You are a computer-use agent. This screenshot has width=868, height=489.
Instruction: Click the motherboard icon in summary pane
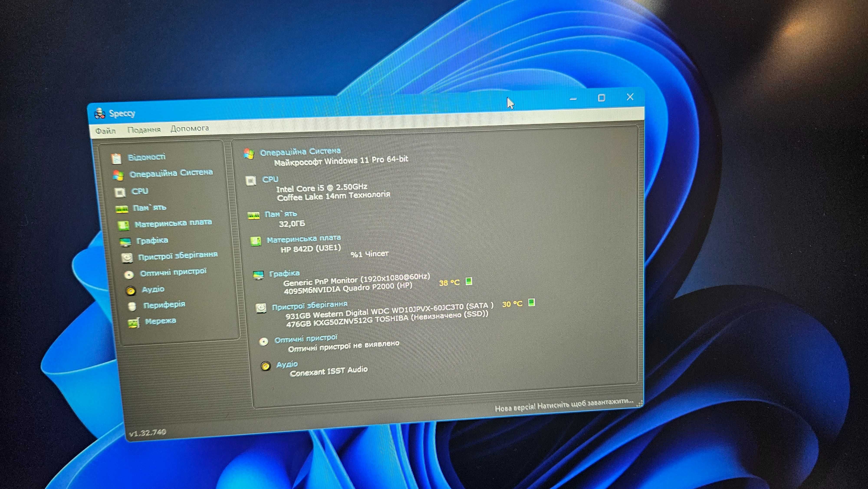tap(255, 241)
